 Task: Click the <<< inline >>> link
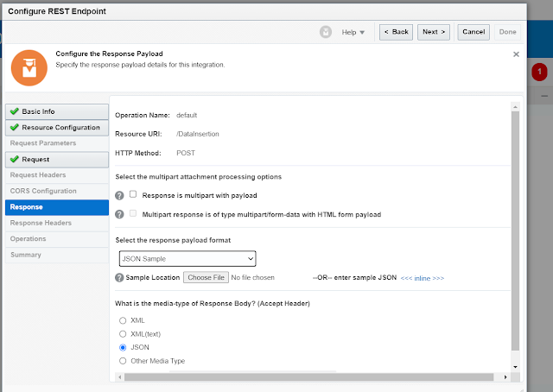pyautogui.click(x=422, y=278)
